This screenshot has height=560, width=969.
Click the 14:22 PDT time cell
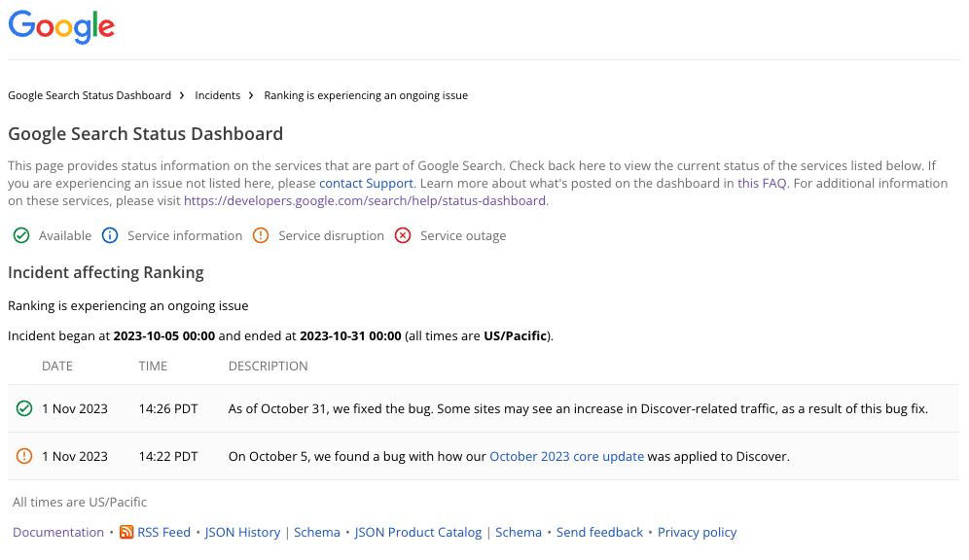click(168, 456)
